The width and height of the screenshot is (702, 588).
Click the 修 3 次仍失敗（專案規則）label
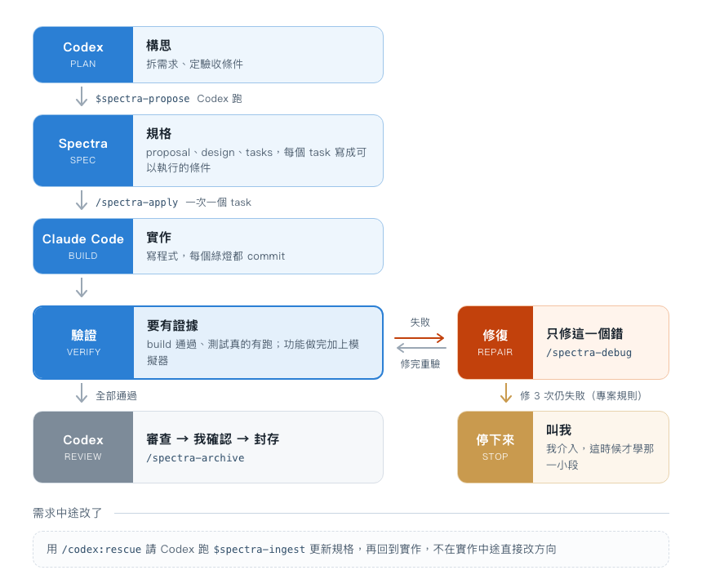(x=581, y=396)
